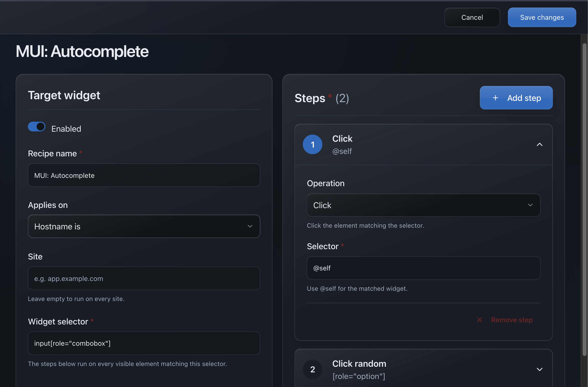The width and height of the screenshot is (588, 387).
Task: Click the step 1 number badge
Action: [312, 144]
